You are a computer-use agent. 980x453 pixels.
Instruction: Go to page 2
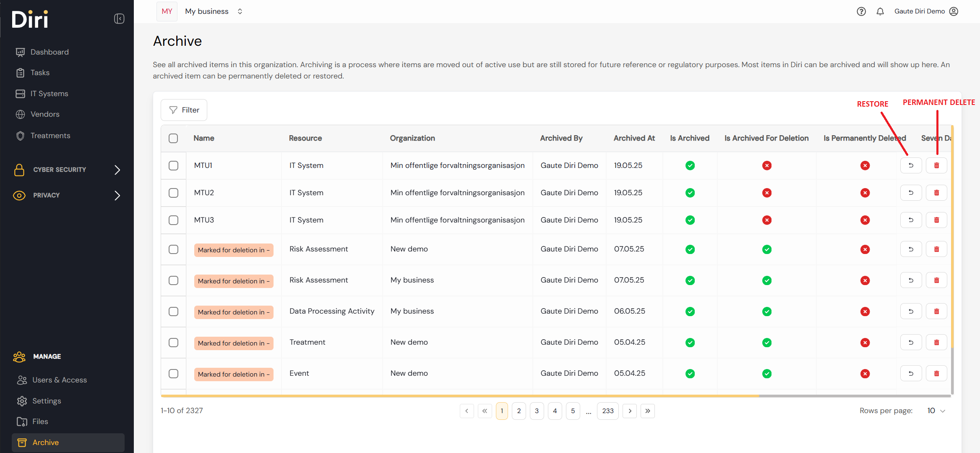click(x=519, y=411)
